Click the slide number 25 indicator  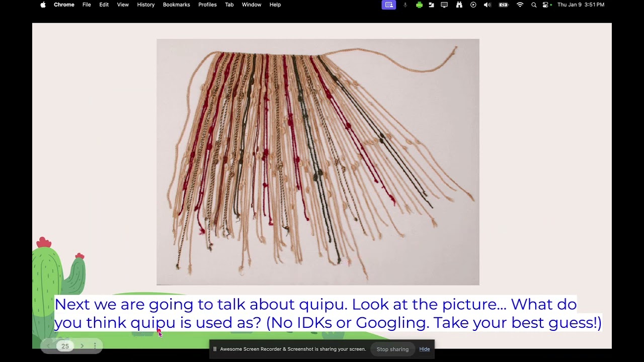(x=65, y=346)
